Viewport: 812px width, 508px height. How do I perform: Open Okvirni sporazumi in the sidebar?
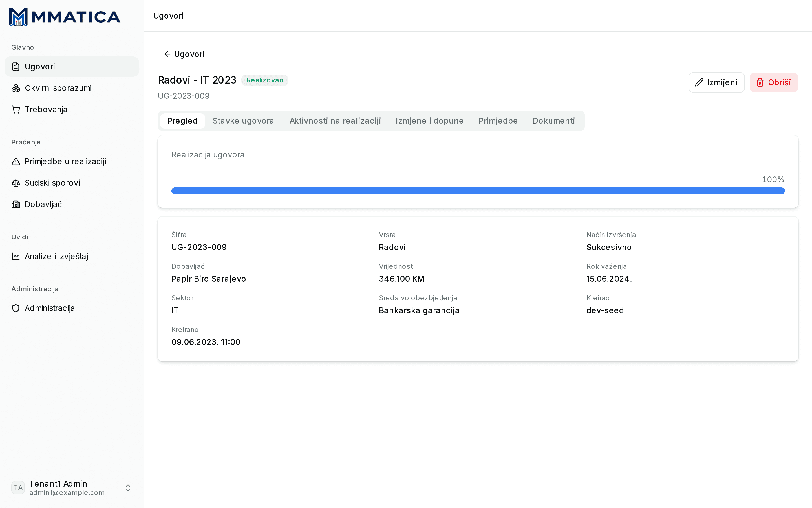(72, 88)
